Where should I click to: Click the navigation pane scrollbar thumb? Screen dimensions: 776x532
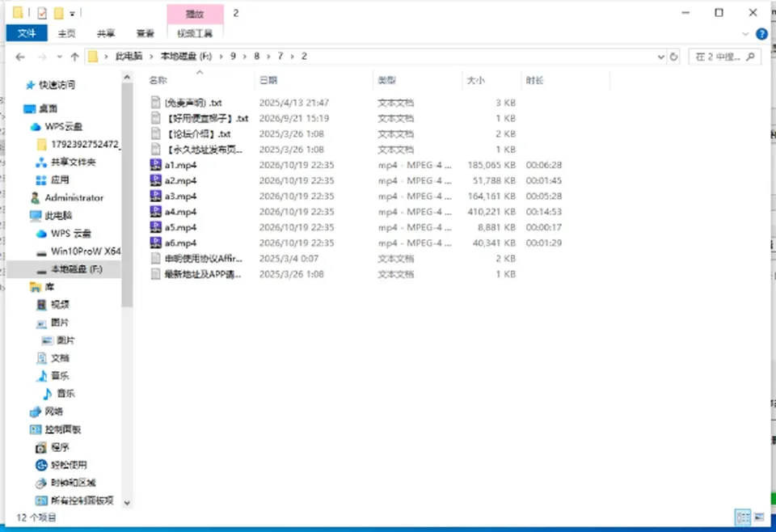point(127,195)
